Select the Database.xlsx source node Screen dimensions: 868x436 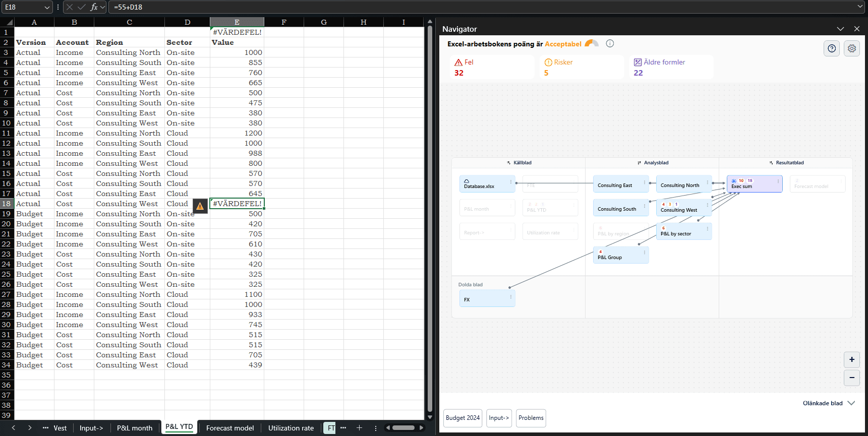click(x=487, y=184)
